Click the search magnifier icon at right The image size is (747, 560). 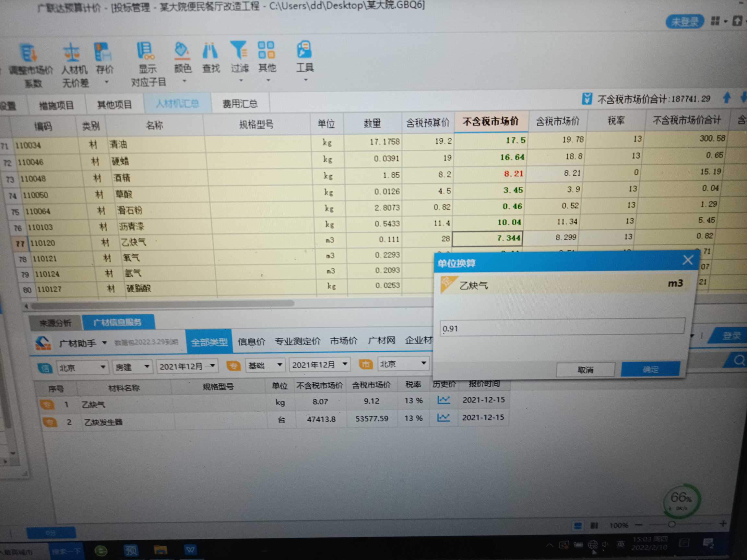click(739, 360)
